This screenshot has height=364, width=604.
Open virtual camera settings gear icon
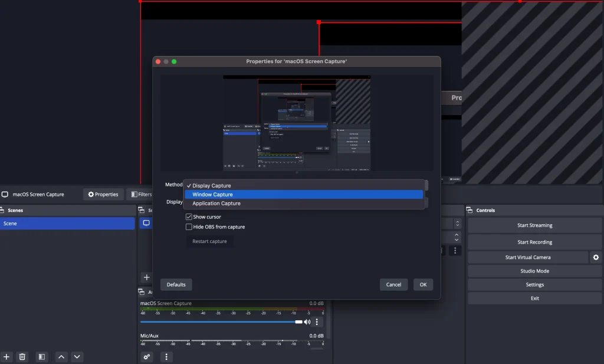[596, 257]
